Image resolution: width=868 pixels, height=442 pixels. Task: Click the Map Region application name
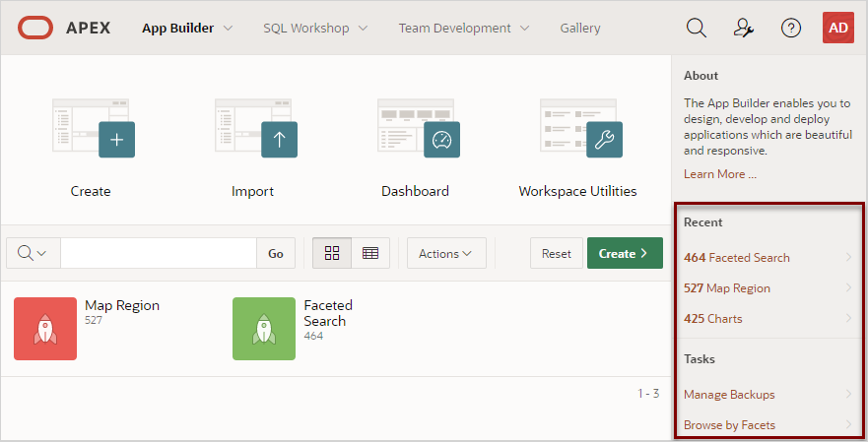point(122,305)
